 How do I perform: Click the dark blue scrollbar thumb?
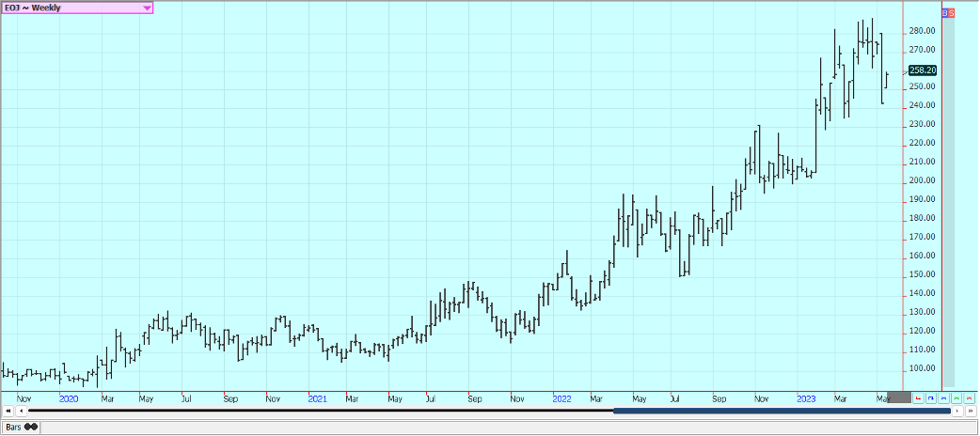click(x=782, y=411)
